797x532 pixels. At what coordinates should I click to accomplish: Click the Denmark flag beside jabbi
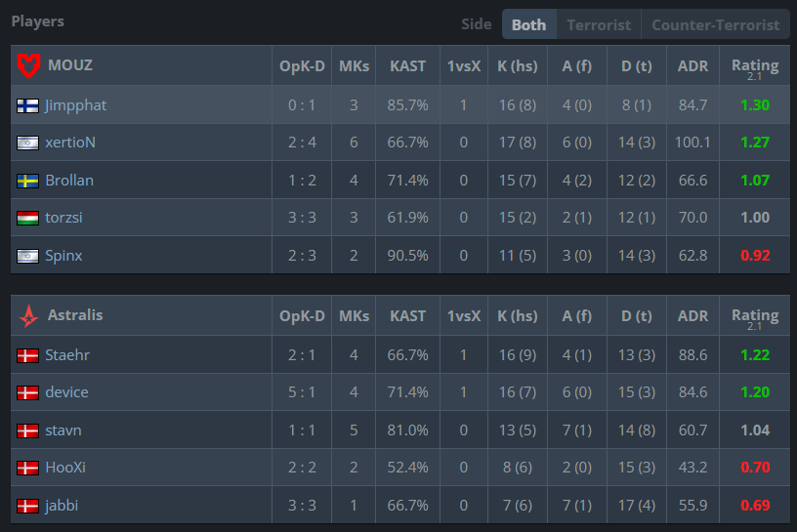(x=27, y=506)
